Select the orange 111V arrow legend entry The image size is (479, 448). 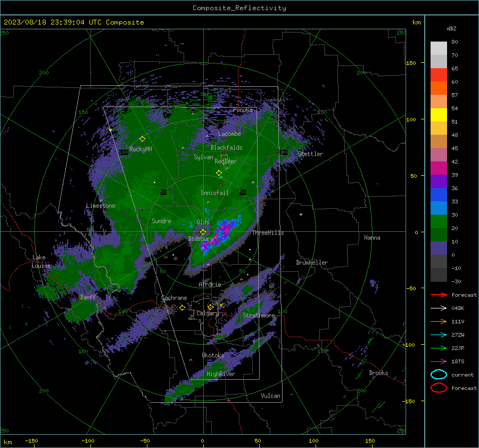tap(439, 321)
